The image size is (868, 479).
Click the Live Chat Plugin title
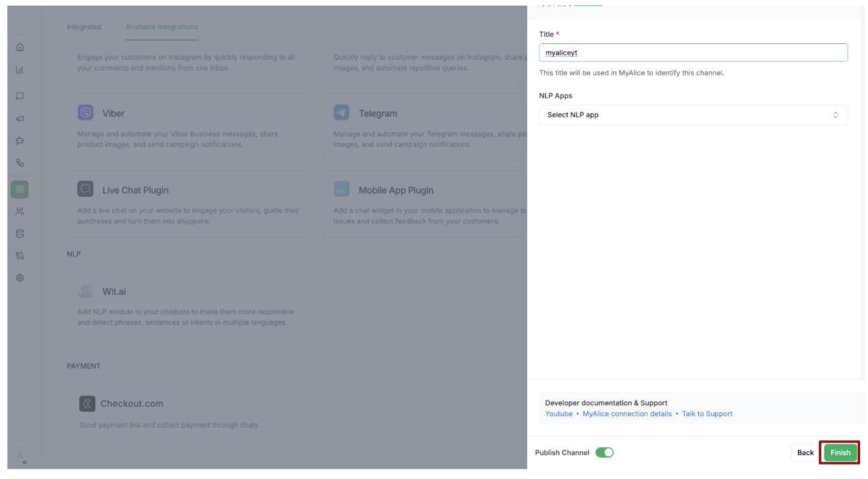tap(135, 190)
